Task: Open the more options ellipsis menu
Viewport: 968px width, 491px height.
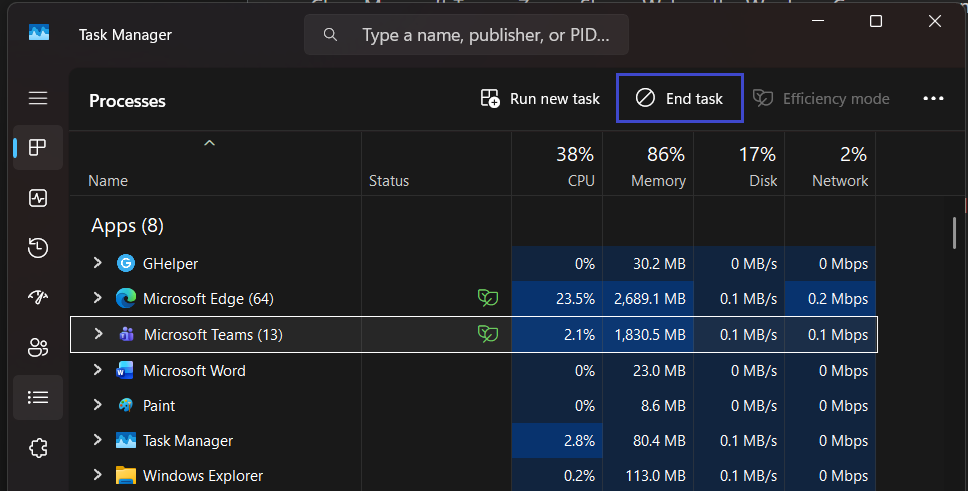Action: (933, 99)
